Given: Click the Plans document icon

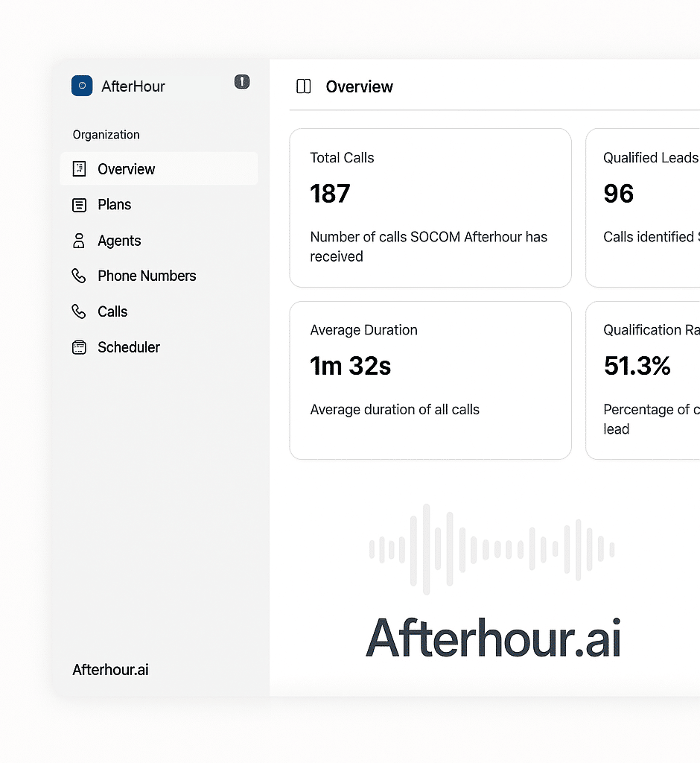Looking at the screenshot, I should pos(79,204).
